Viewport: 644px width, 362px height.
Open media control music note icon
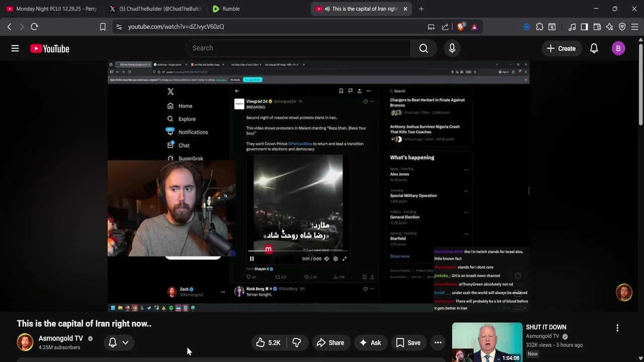[x=572, y=27]
